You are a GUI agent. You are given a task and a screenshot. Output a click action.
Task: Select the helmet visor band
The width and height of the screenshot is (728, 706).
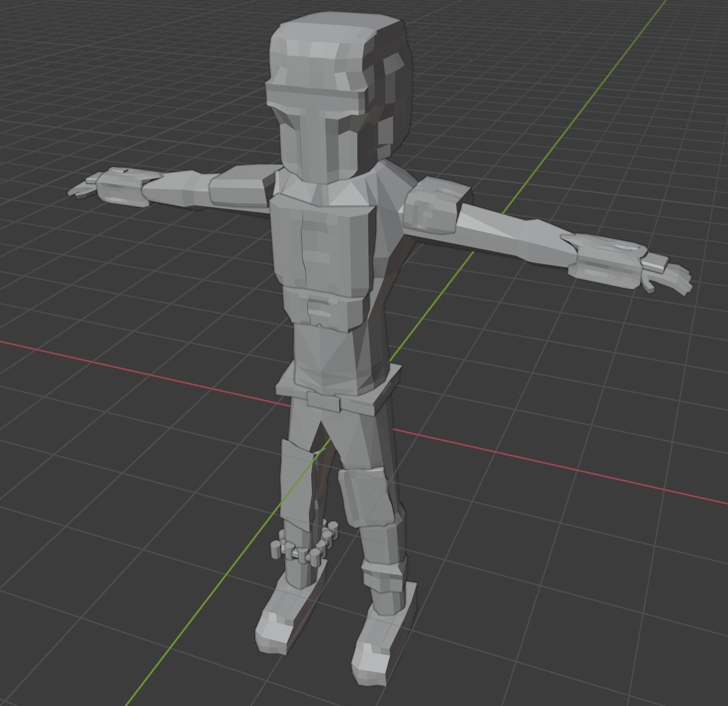click(316, 98)
